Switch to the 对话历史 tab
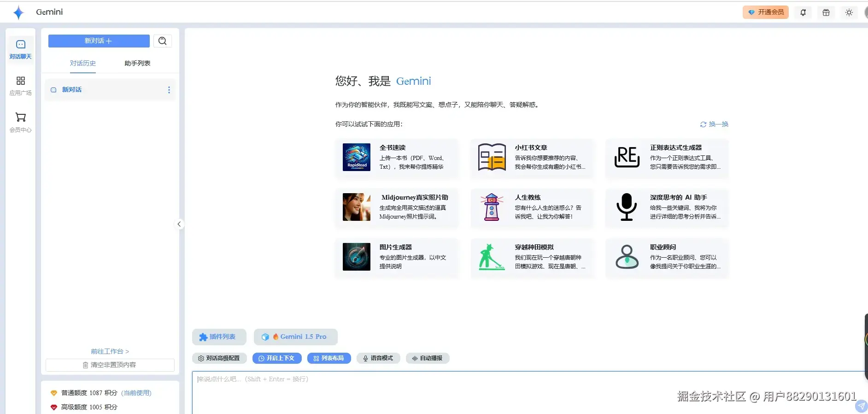868x414 pixels. 83,63
